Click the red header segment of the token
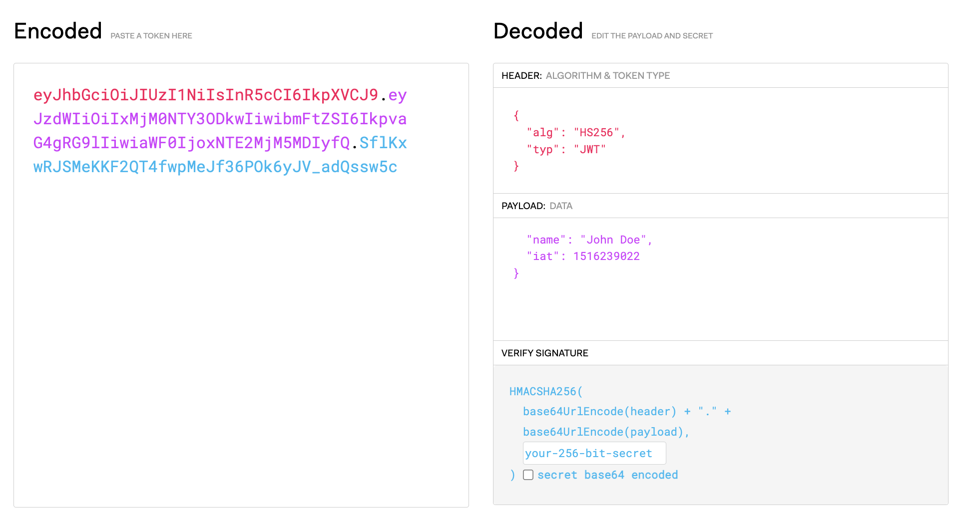The height and width of the screenshot is (520, 980). coord(206,95)
